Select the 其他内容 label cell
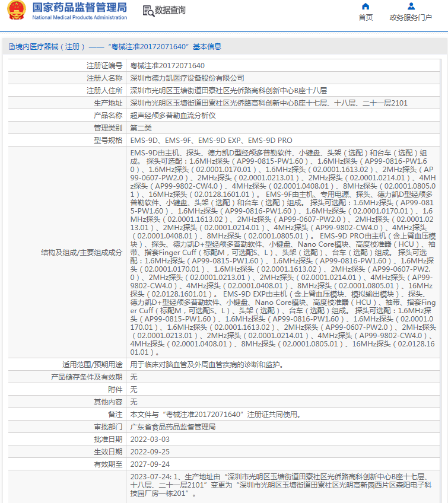Viewport: 448px width, 503px height. tap(67, 402)
